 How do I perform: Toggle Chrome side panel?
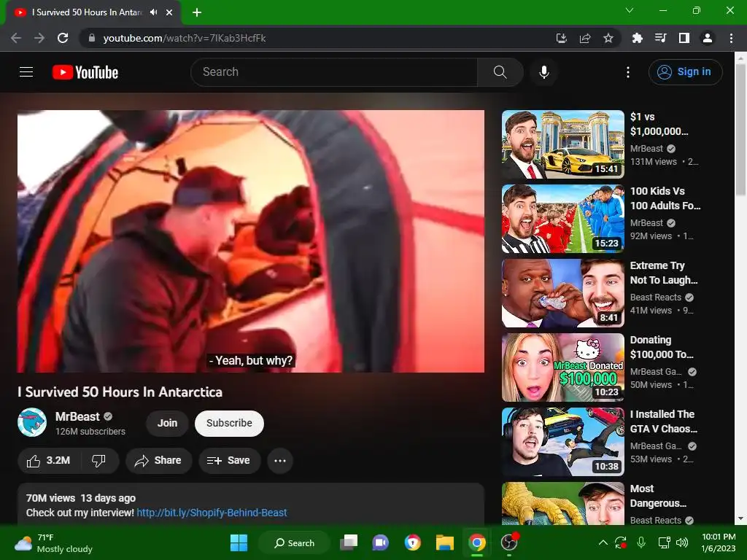684,38
